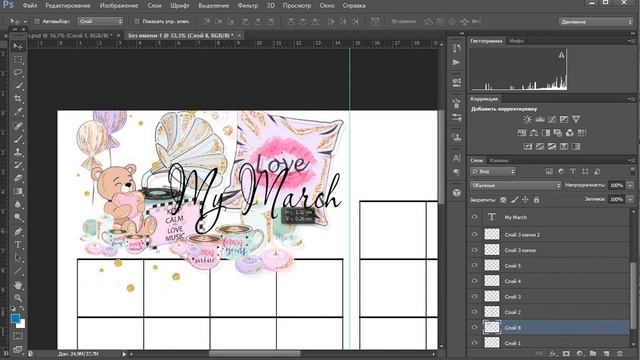Viewport: 640px width, 360px height.
Task: Select the Hand tool
Action: (18, 284)
